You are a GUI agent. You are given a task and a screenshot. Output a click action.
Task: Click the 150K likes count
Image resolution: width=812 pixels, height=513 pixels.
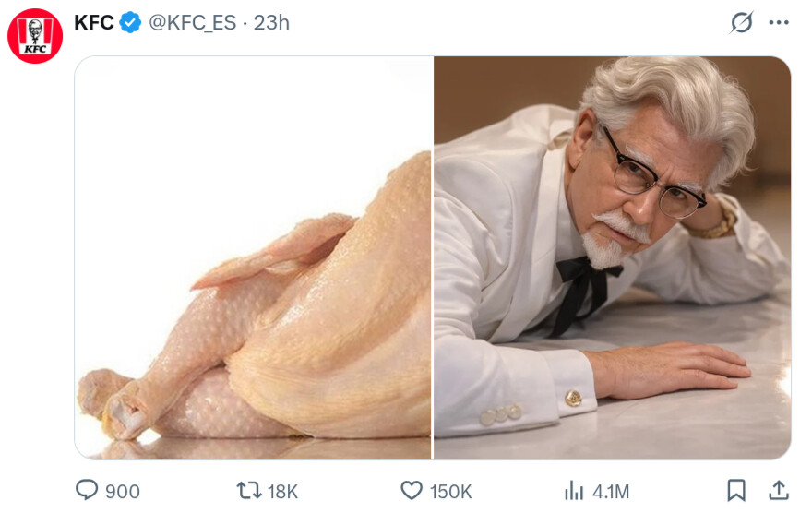coord(450,491)
